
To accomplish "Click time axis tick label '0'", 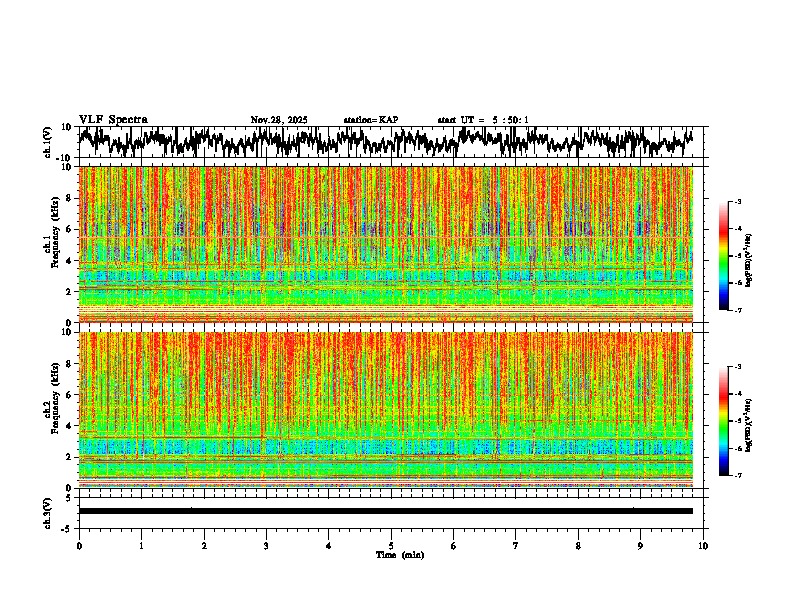I will [79, 546].
